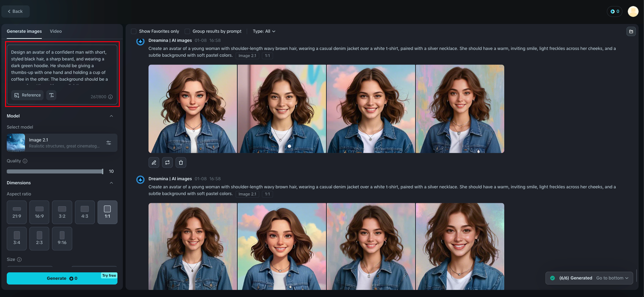This screenshot has width=644, height=297.
Task: Open the Image 2.1 model selector
Action: coord(62,142)
